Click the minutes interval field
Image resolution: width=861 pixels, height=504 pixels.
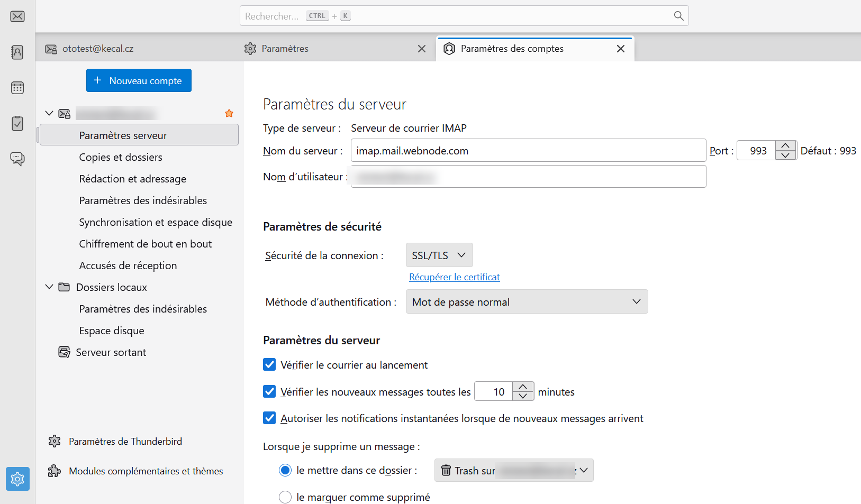point(494,391)
